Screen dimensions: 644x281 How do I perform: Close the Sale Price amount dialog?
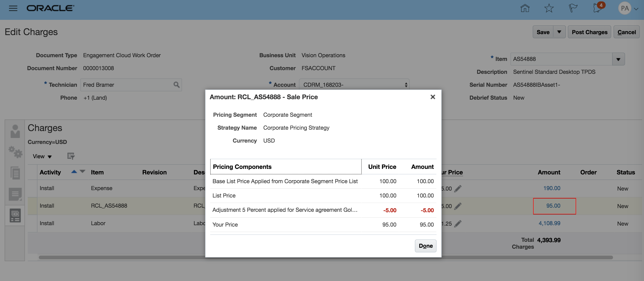pyautogui.click(x=433, y=97)
